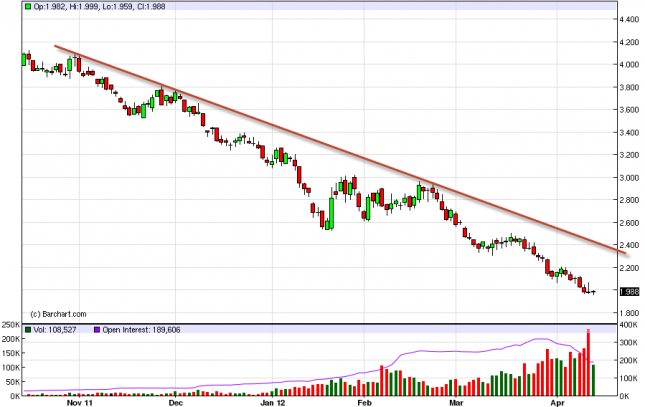Click the '(c) Barchart.com' credit text
The height and width of the screenshot is (407, 645).
pyautogui.click(x=58, y=314)
